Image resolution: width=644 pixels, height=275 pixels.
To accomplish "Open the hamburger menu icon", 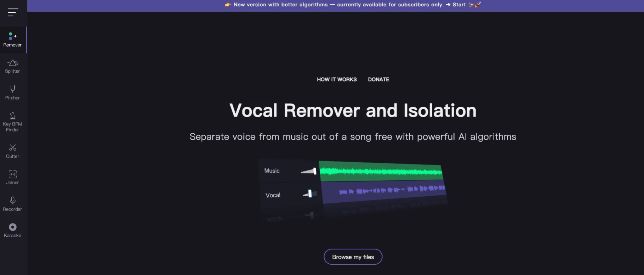I will point(13,12).
